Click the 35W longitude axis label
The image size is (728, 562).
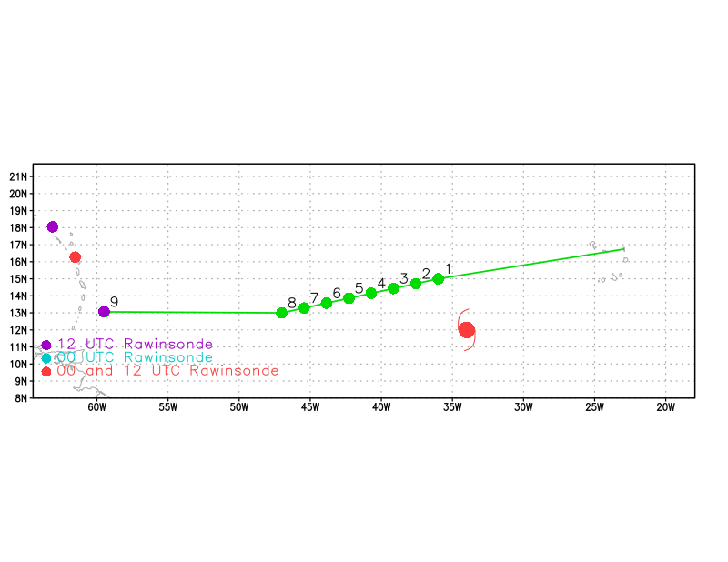pos(452,407)
